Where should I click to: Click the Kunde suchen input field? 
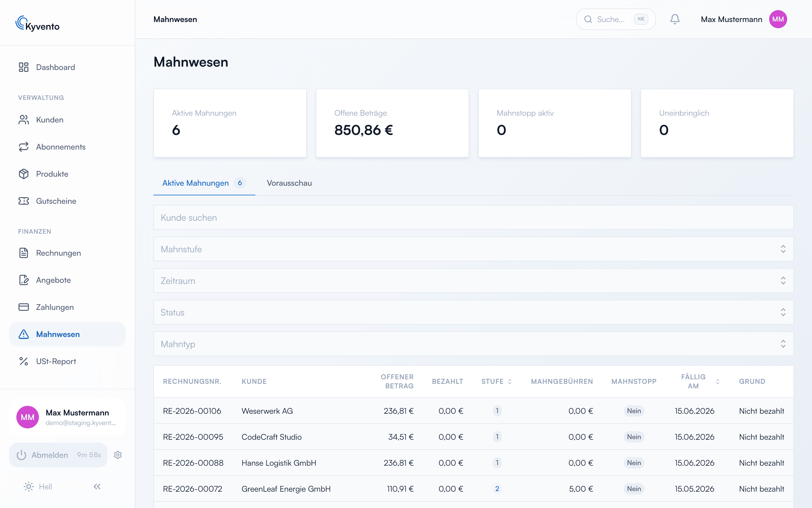point(473,217)
